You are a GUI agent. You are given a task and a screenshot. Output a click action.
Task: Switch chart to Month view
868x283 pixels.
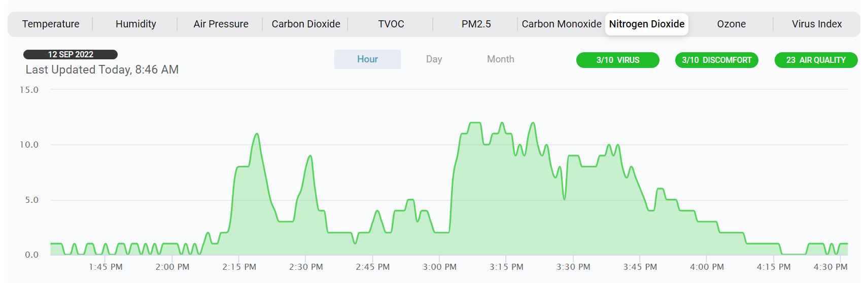coord(500,59)
